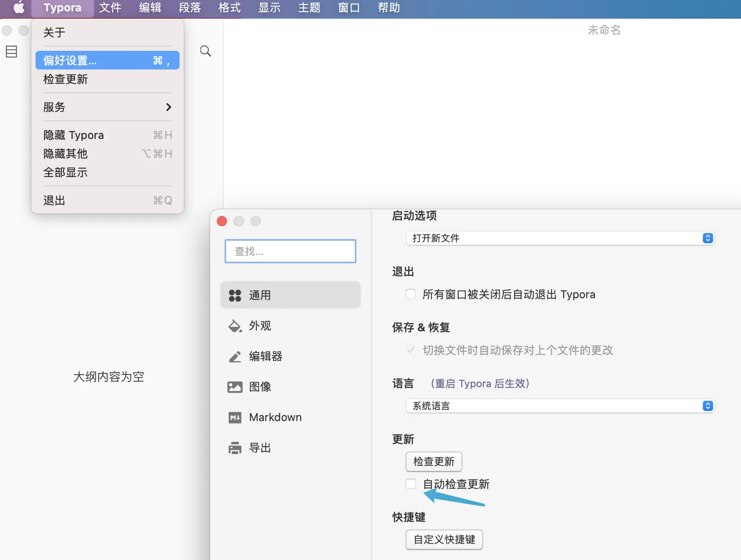This screenshot has width=741, height=560.
Task: Click the 导出 printer icon
Action: point(235,448)
